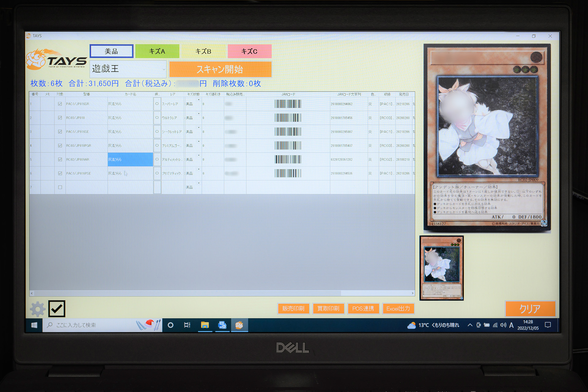The image size is (588, 392).
Task: Click the small card thumbnail image
Action: [441, 268]
